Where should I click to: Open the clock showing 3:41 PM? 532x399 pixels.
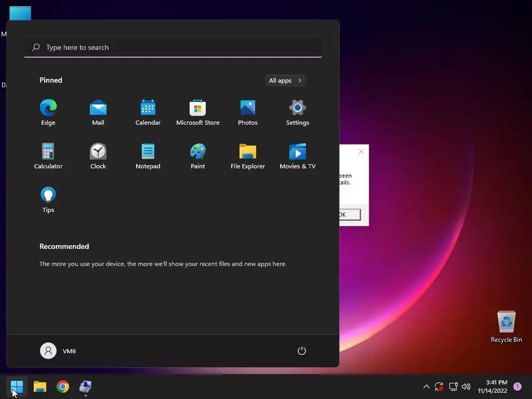pos(493,387)
